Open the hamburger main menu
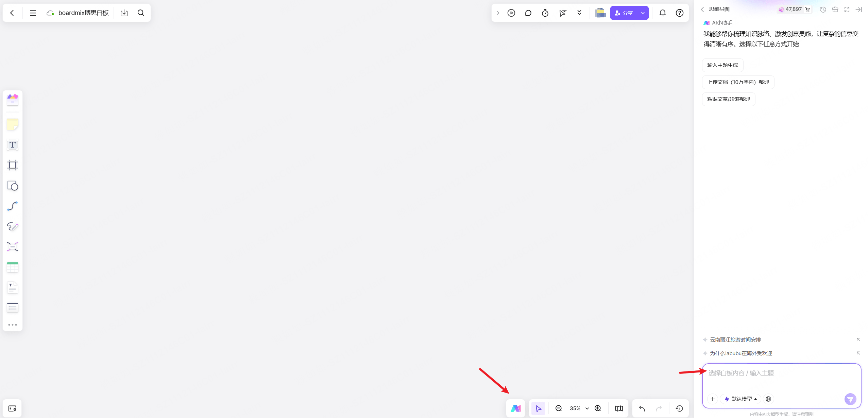Viewport: 868px width, 418px height. pyautogui.click(x=33, y=13)
